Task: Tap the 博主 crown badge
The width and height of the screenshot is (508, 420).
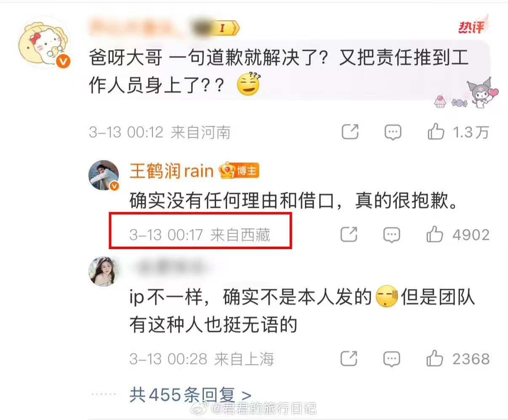Action: 239,170
